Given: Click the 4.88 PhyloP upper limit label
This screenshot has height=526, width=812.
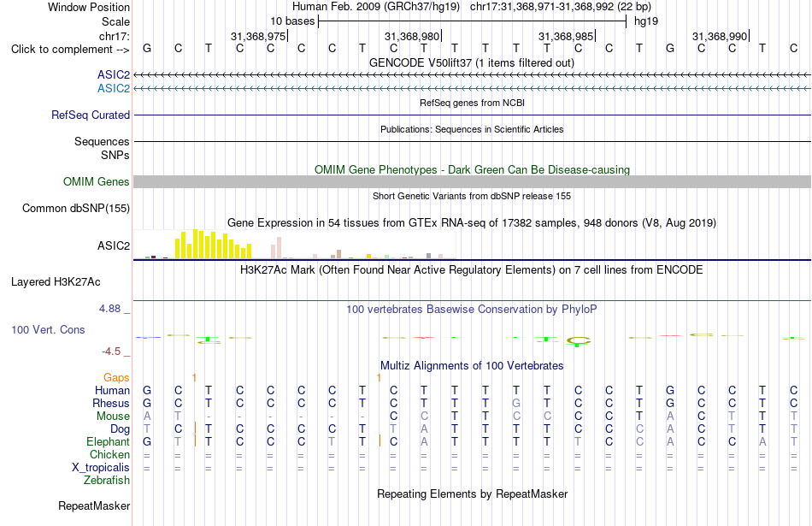Looking at the screenshot, I should [x=109, y=309].
